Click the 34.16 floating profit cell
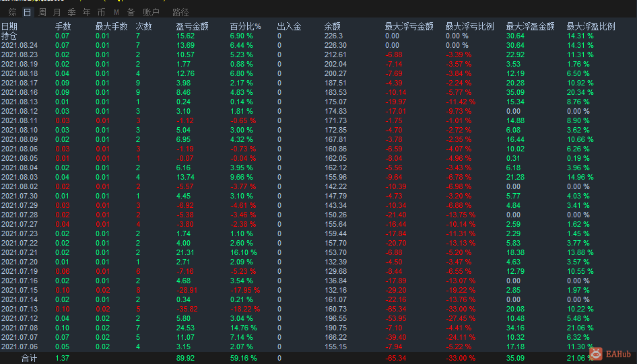The height and width of the screenshot is (364, 637). tap(515, 328)
